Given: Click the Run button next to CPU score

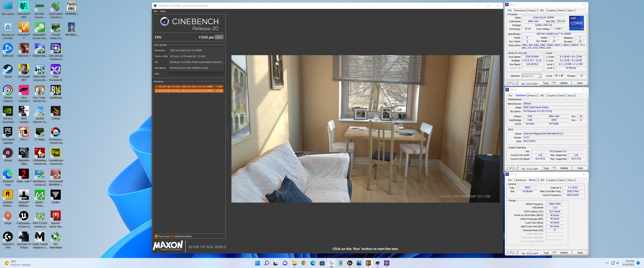Looking at the screenshot, I should 219,37.
